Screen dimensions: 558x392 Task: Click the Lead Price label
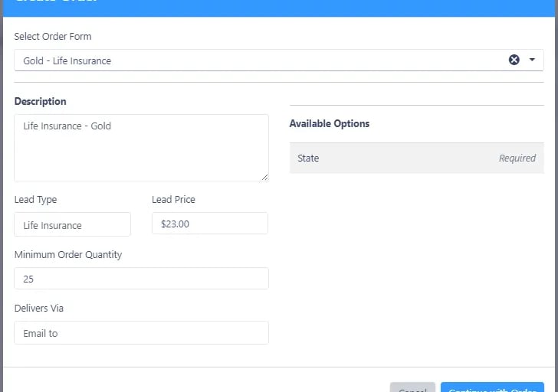point(173,199)
